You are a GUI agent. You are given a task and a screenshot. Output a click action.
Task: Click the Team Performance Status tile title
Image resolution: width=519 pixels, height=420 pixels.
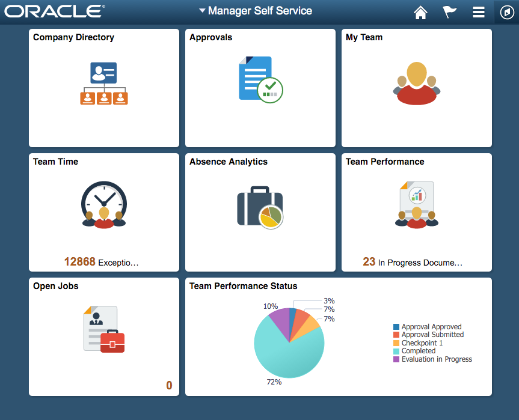[243, 286]
